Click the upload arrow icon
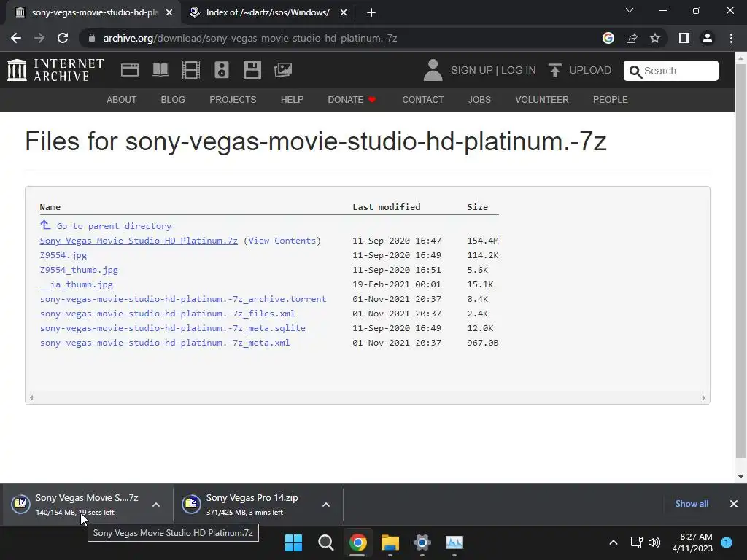Screen dimensions: 747x560 (x=554, y=71)
